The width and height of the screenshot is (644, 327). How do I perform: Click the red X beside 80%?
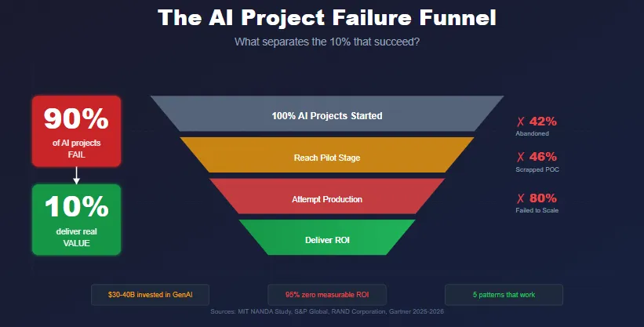(520, 199)
